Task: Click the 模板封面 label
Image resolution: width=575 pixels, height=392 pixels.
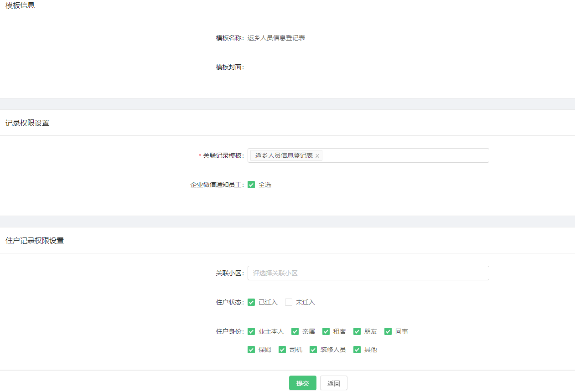Action: click(x=230, y=67)
